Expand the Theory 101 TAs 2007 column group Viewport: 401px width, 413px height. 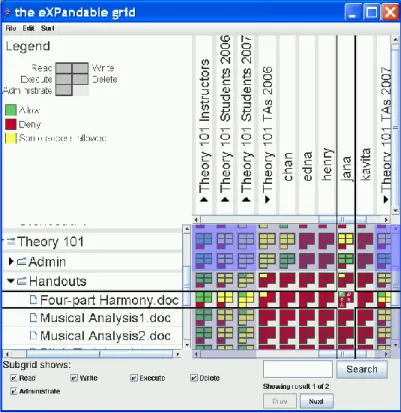click(x=386, y=199)
